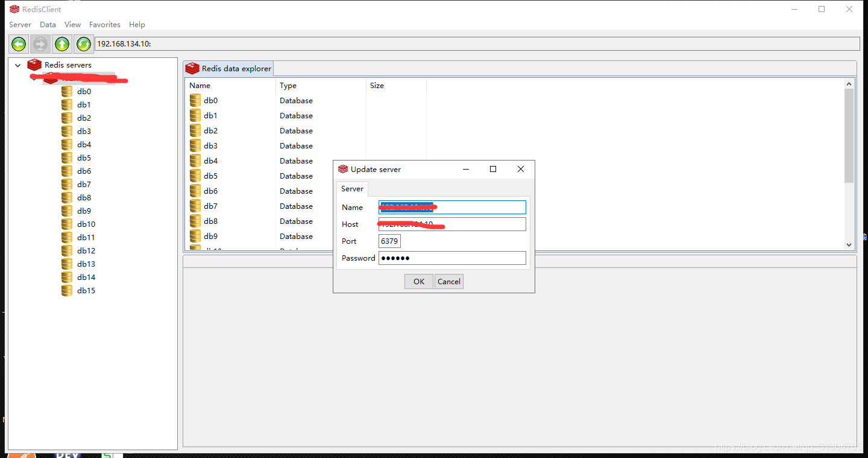Screen dimensions: 868x458
Task: Select db5 row name in data explorer
Action: coord(210,176)
